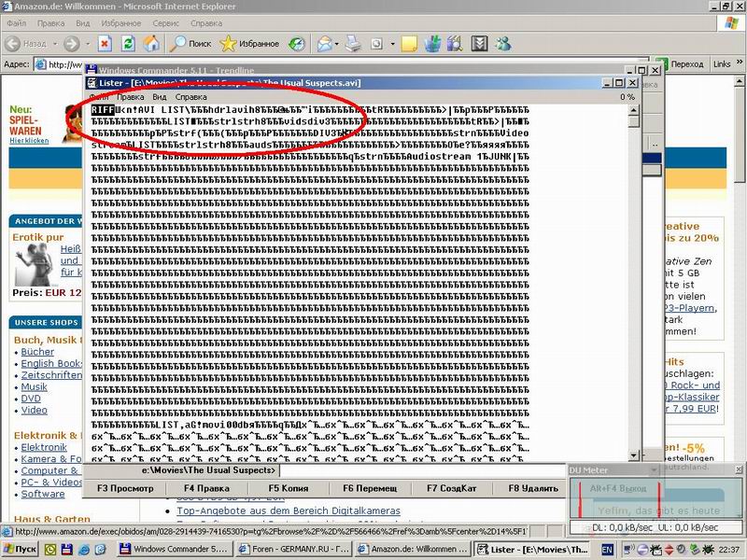747x560 pixels.
Task: Open the Поиск search pane
Action: click(x=190, y=44)
